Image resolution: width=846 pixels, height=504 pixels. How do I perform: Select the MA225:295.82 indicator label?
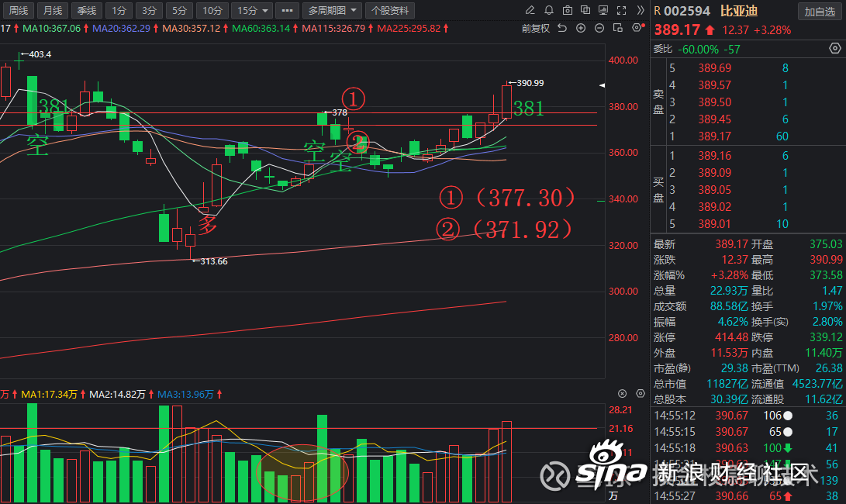click(x=409, y=28)
